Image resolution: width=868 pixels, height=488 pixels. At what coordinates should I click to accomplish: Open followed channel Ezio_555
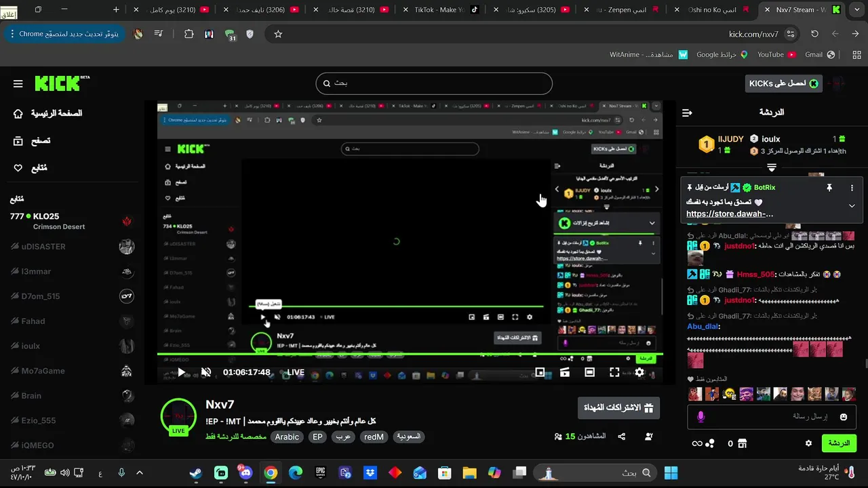(x=71, y=420)
